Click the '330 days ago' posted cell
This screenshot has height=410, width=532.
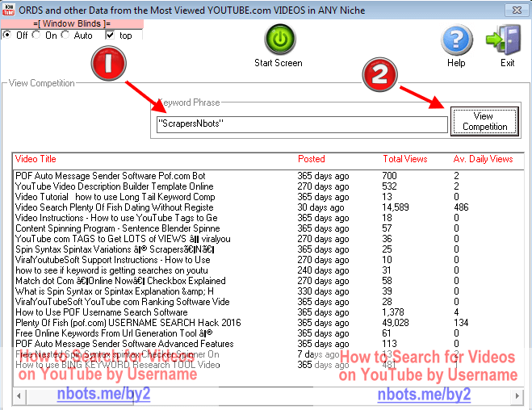pyautogui.click(x=323, y=291)
